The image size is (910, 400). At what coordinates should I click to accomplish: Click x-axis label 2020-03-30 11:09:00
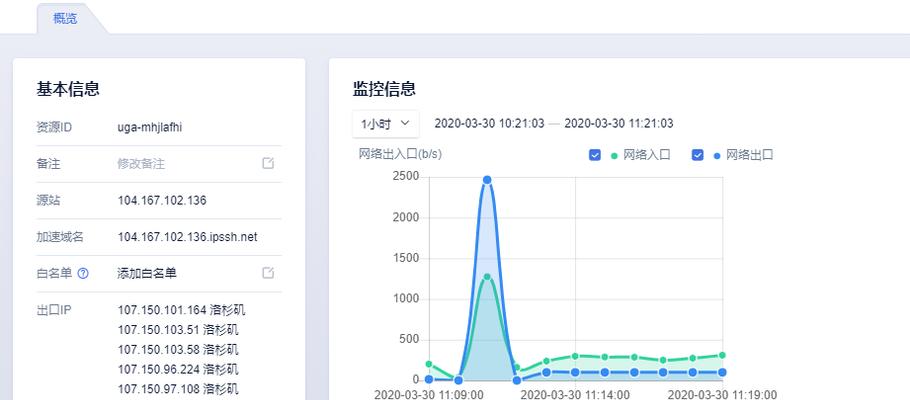(429, 395)
